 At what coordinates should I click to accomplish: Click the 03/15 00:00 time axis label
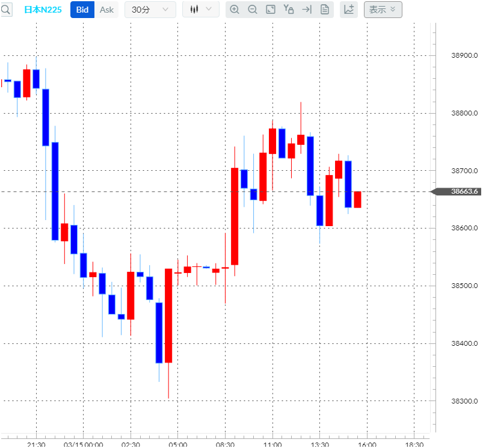click(83, 444)
